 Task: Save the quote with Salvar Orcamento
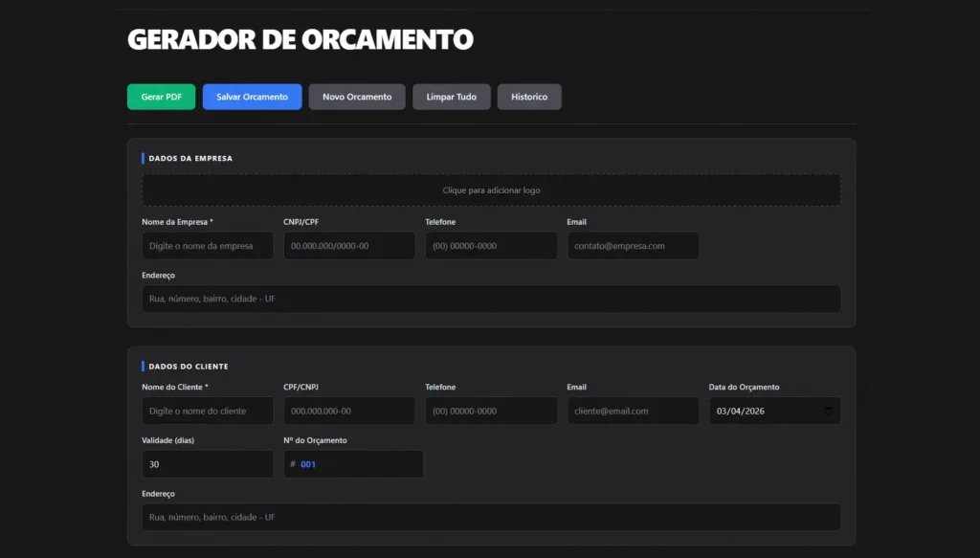click(252, 97)
